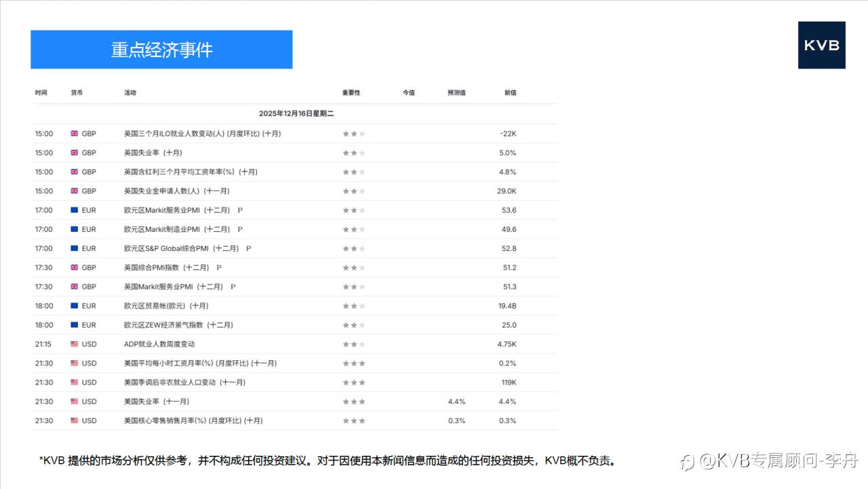
Task: Click the KVB logo in the top right
Action: point(822,45)
